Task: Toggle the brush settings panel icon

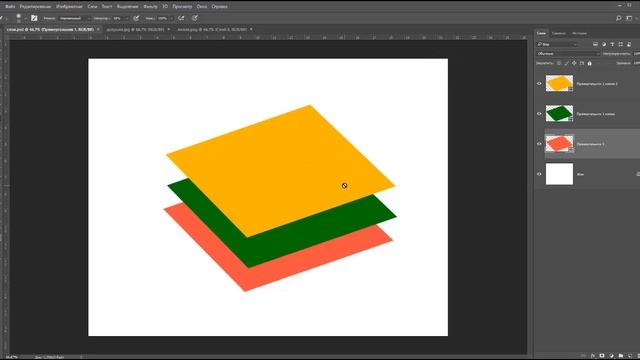Action: [x=34, y=18]
